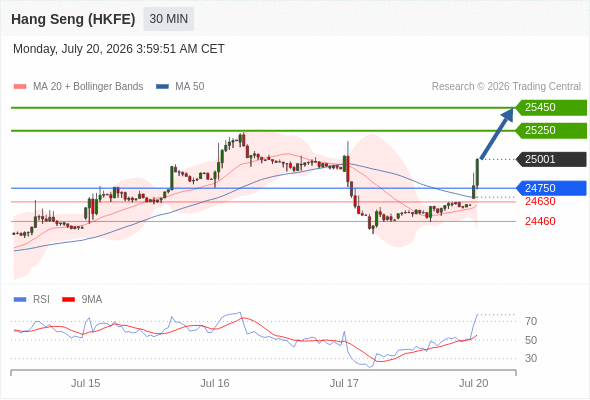The image size is (590, 400).
Task: Toggle the MA 20 + Bollinger Bands legend label
Action: (88, 87)
